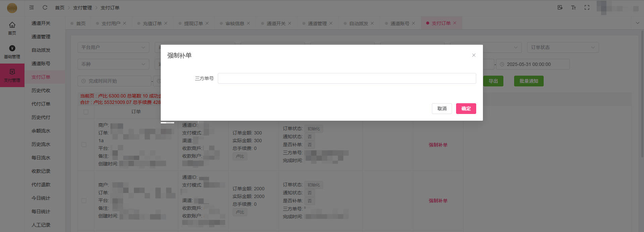Open 代付订单 in the side menu
Screen dimensions: 644x232
[x=41, y=104]
